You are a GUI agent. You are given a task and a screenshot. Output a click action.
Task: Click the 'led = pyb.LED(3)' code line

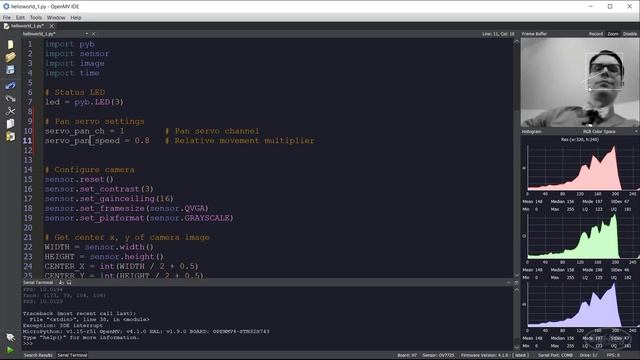click(84, 102)
